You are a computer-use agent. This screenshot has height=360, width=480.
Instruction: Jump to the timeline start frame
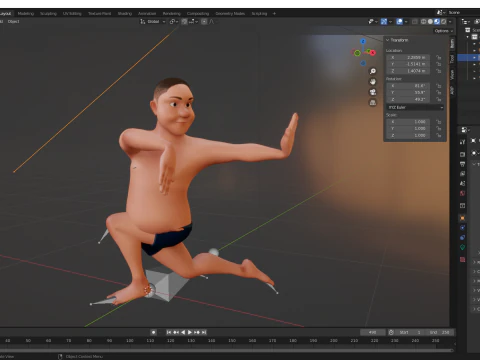pyautogui.click(x=169, y=332)
